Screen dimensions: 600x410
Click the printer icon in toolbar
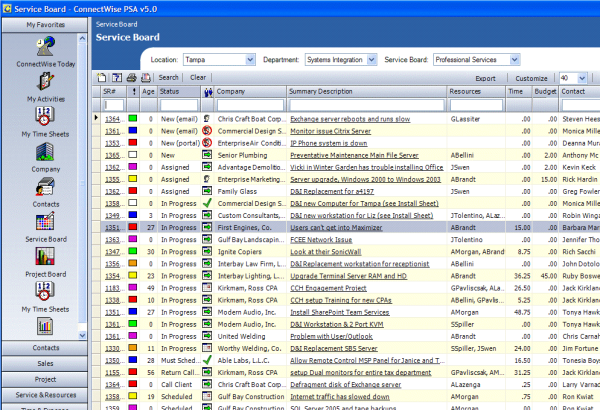(x=131, y=78)
